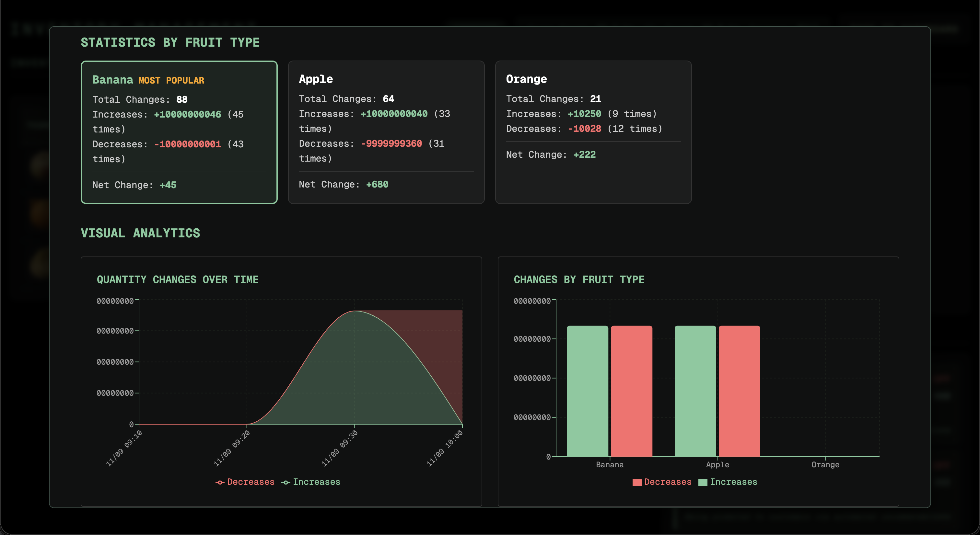Click the Net Change +680 value

click(x=378, y=184)
